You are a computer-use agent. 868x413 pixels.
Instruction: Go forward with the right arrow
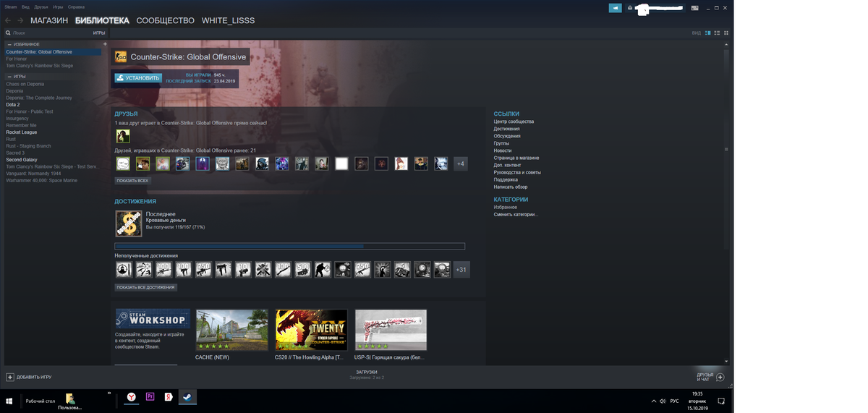(20, 21)
